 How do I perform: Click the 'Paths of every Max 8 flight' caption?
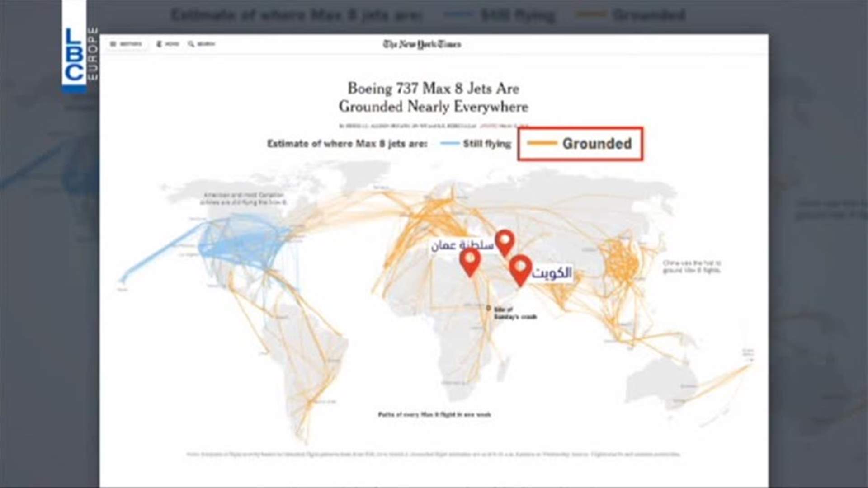pyautogui.click(x=434, y=414)
